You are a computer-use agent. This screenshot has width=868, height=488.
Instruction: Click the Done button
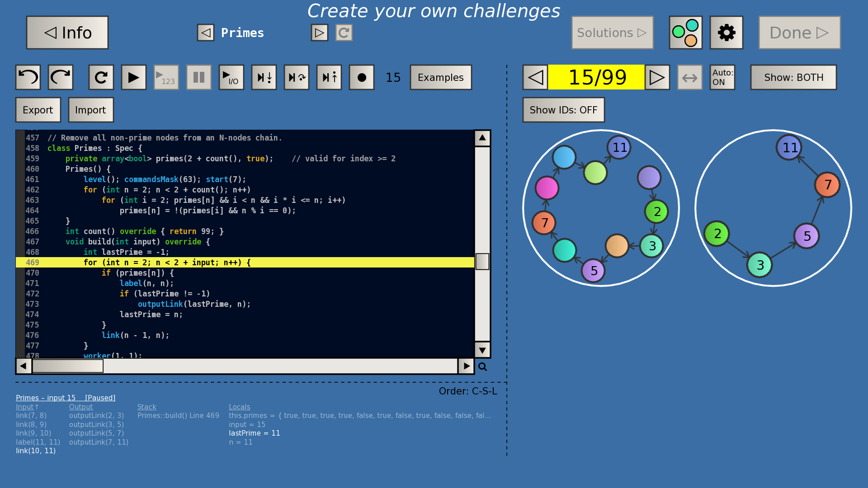(800, 33)
